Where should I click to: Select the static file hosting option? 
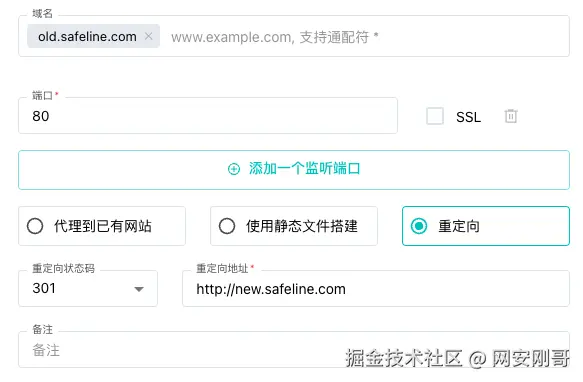point(294,226)
